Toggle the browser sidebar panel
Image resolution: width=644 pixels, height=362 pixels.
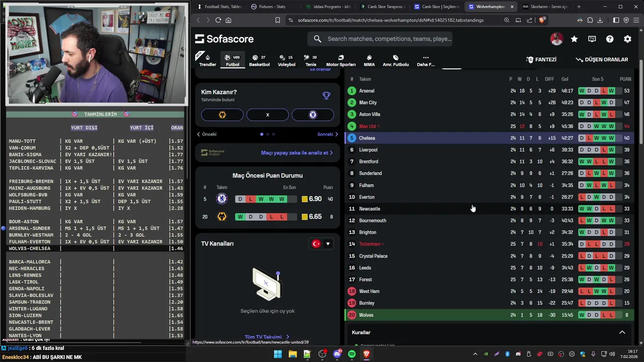[x=616, y=20]
